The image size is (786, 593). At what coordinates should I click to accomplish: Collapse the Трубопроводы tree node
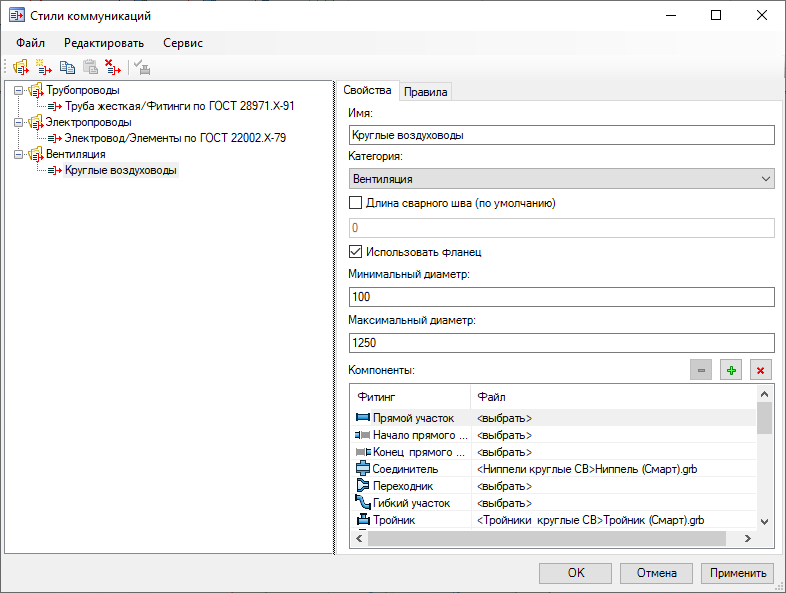tap(19, 91)
